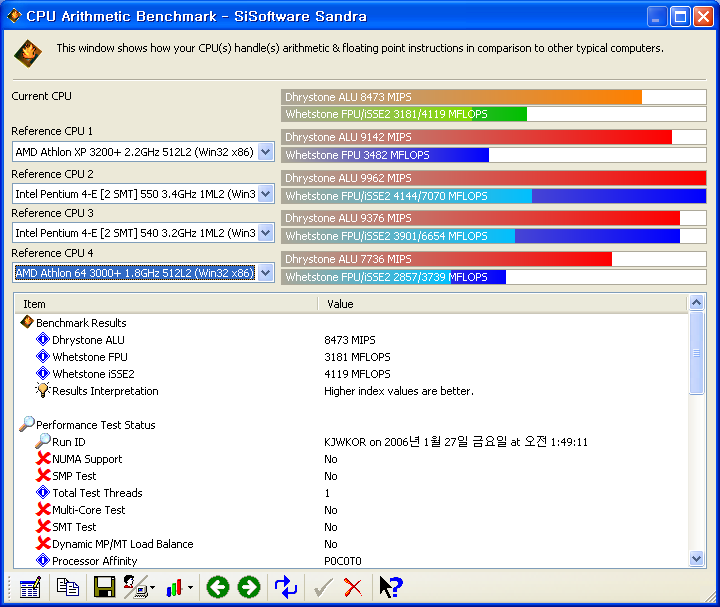Click the 4119 MFLOPS value text
This screenshot has width=720, height=607.
[357, 374]
